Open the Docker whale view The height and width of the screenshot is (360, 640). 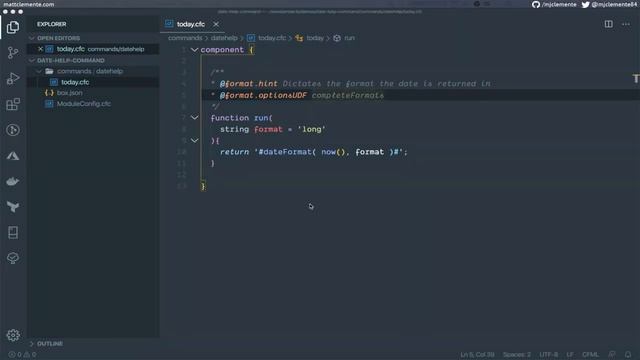coord(13,181)
